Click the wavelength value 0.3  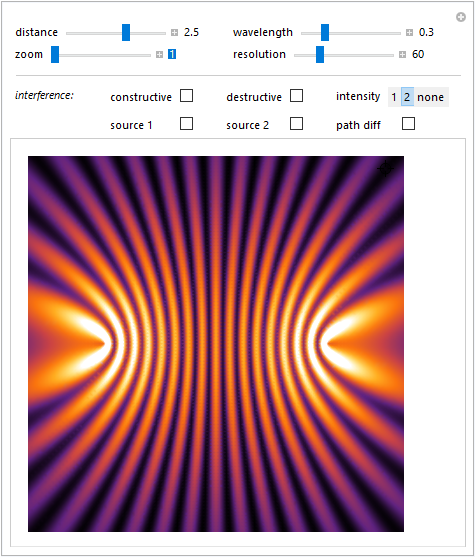(x=426, y=32)
